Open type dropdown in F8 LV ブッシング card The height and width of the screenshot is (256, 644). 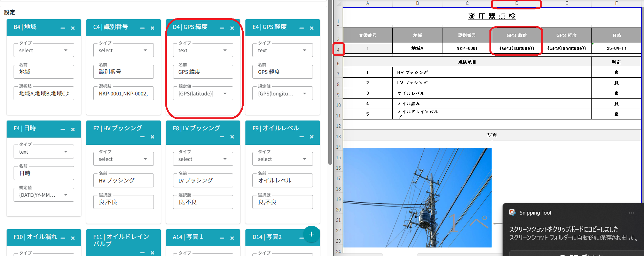(203, 159)
